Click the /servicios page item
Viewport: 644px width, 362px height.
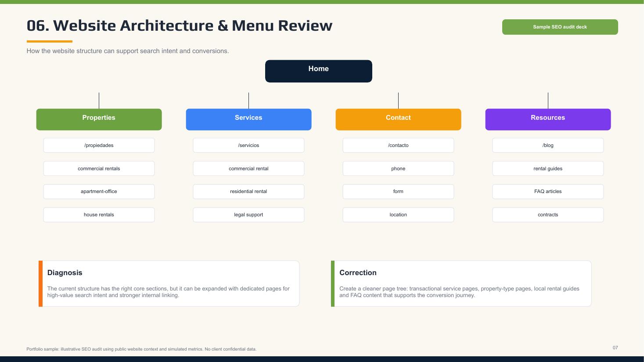(248, 145)
